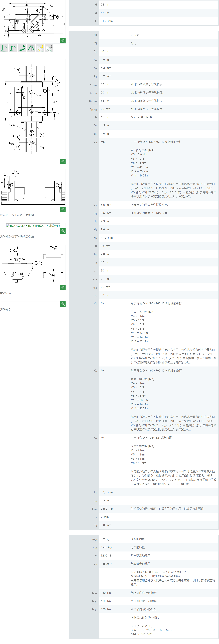Click LS value 1,3 mm

[x=106, y=500]
